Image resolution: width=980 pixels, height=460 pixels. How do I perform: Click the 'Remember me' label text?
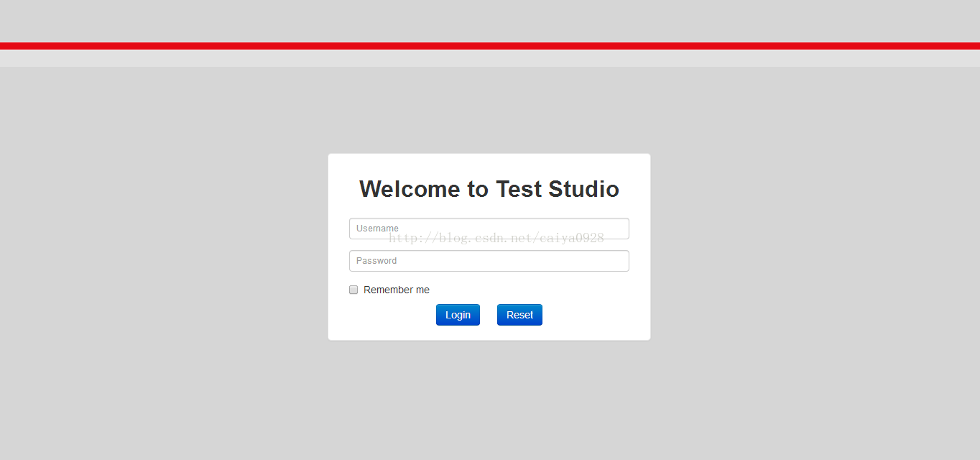(x=397, y=290)
